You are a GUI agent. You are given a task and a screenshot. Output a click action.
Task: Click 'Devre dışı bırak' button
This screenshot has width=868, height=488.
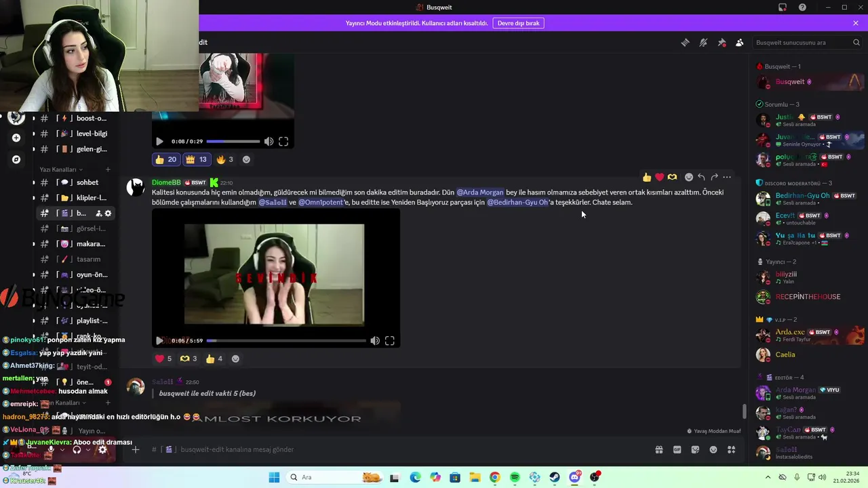click(518, 23)
